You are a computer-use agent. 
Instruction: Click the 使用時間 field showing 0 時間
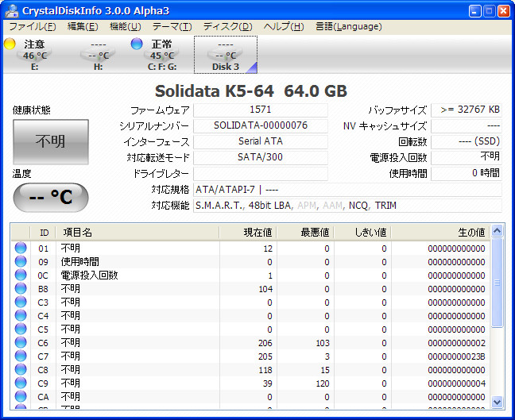click(467, 174)
